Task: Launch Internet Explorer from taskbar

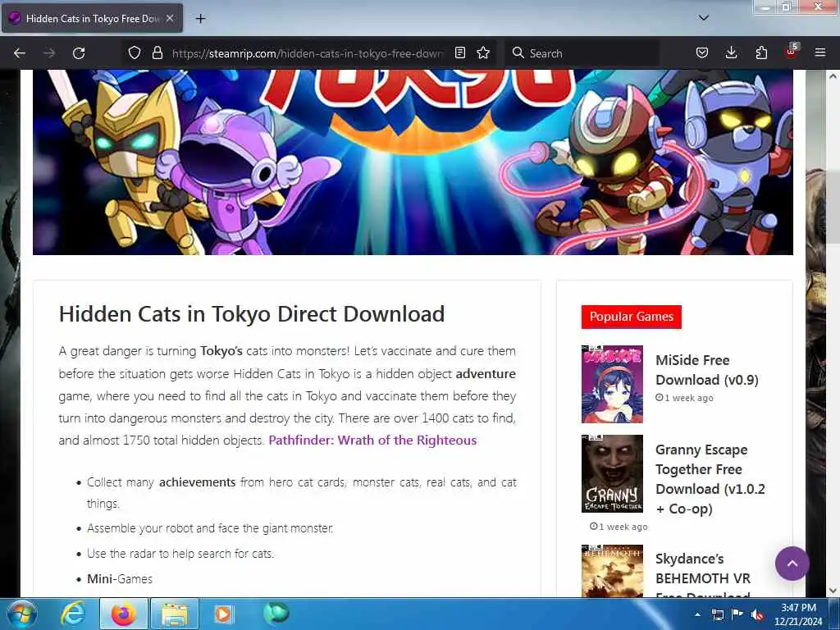Action: point(72,614)
